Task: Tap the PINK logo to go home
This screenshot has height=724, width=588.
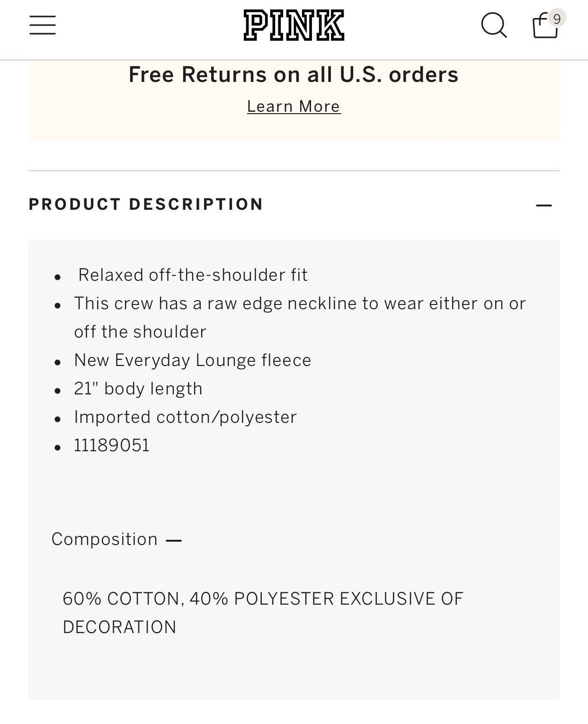Action: [294, 26]
